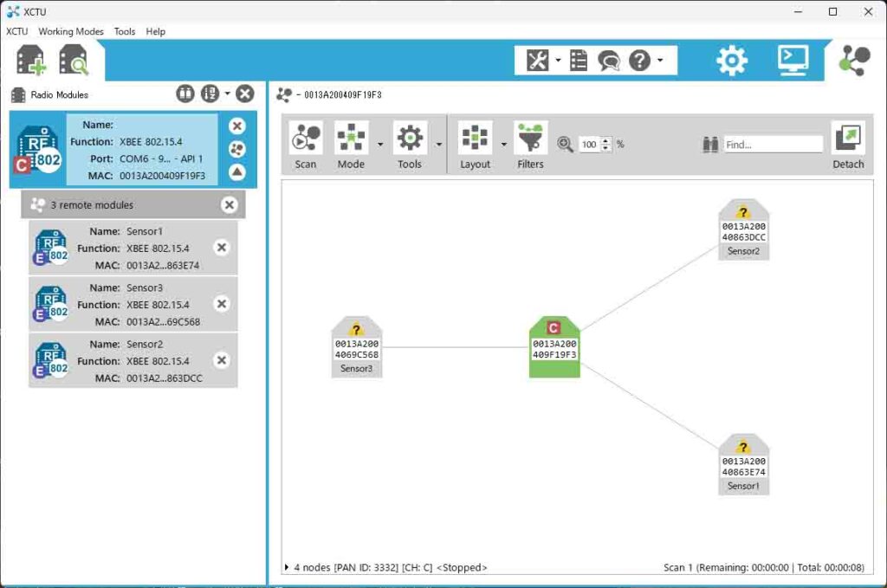Open the network Filters
The width and height of the screenshot is (887, 588).
coord(530,145)
